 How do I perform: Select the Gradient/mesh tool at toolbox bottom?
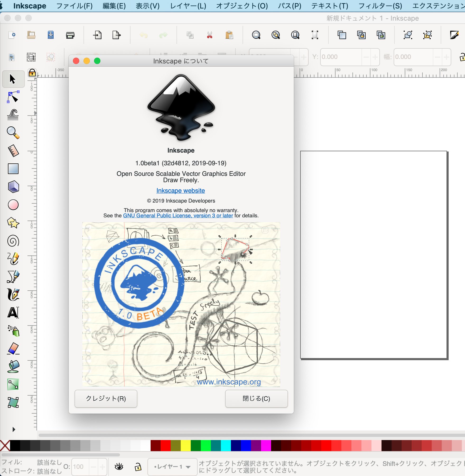(x=13, y=402)
